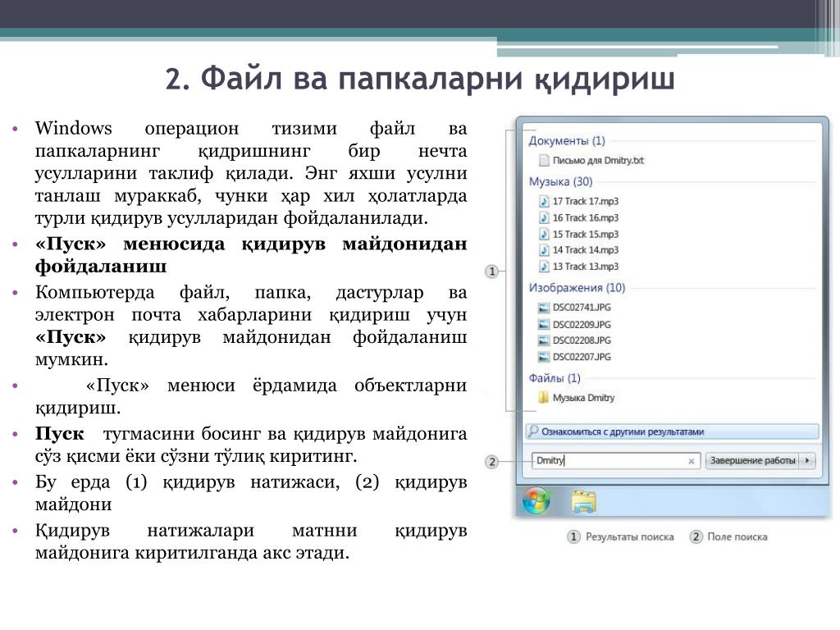Click the music icon of 16 Track 16.mp3
The image size is (840, 630).
point(544,217)
